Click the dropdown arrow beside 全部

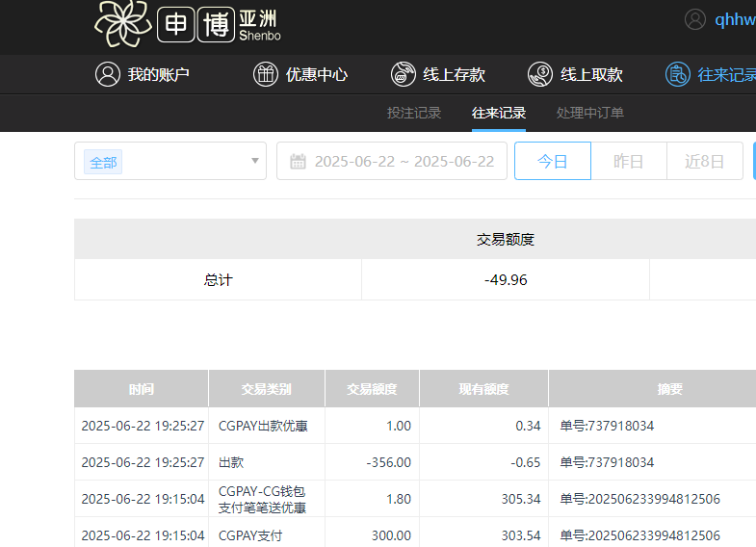pos(254,161)
